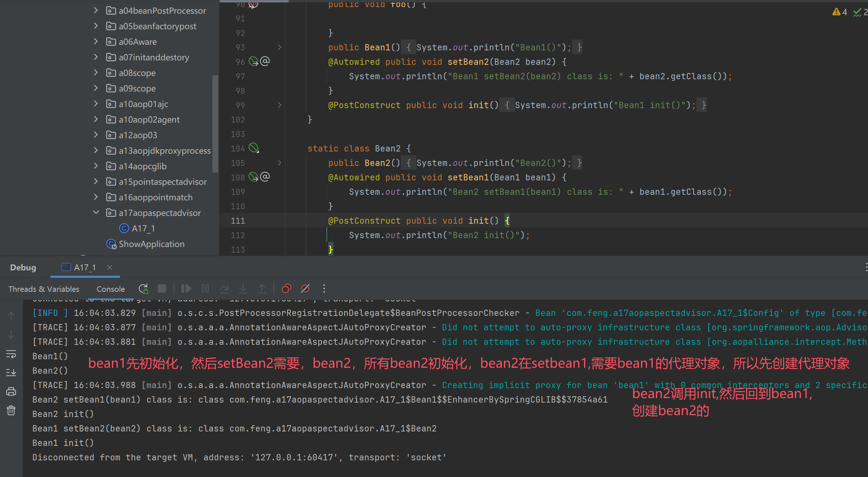Select the a10aop02agent package
Image resolution: width=868 pixels, height=477 pixels.
click(149, 120)
